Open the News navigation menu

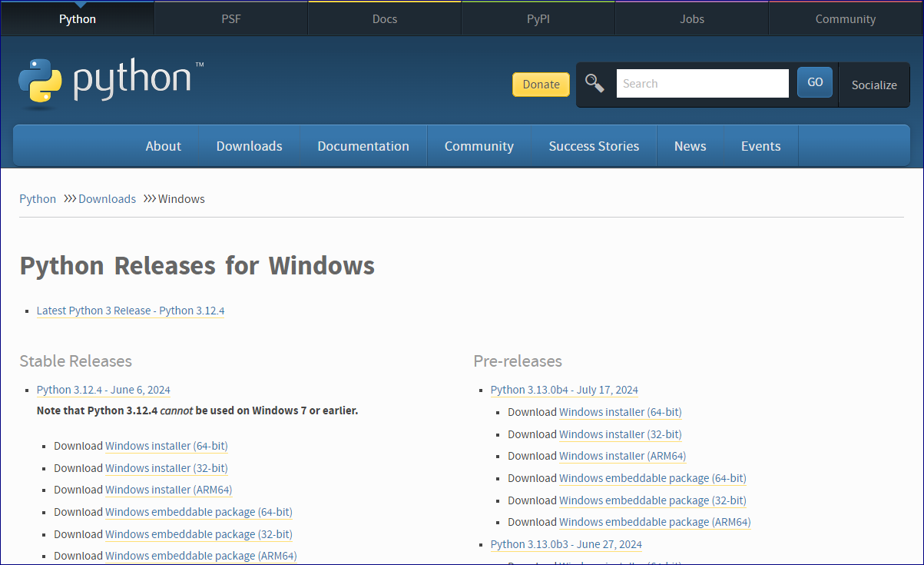pyautogui.click(x=691, y=146)
